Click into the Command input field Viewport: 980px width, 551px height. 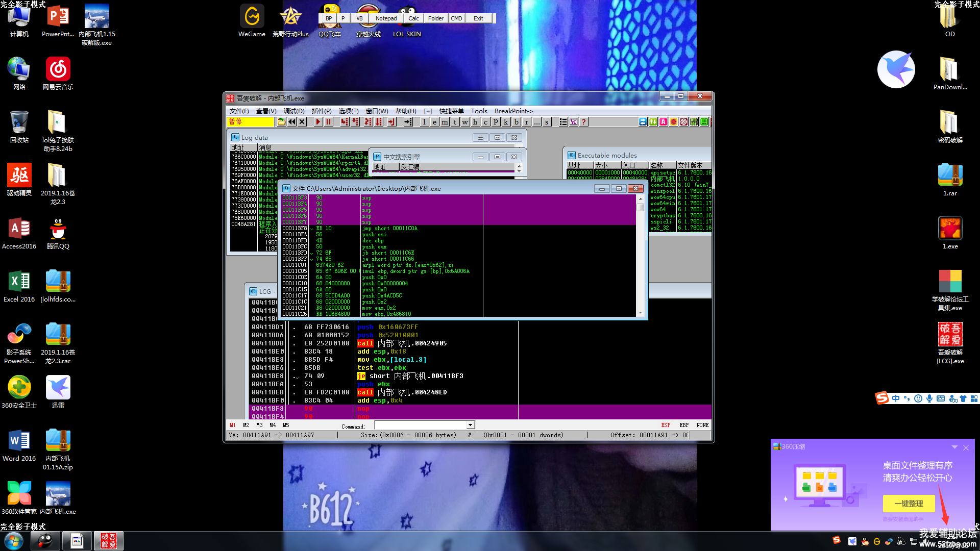(421, 425)
